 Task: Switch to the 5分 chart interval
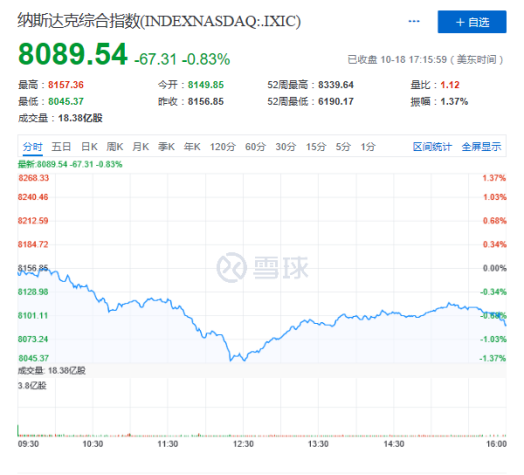tap(343, 147)
